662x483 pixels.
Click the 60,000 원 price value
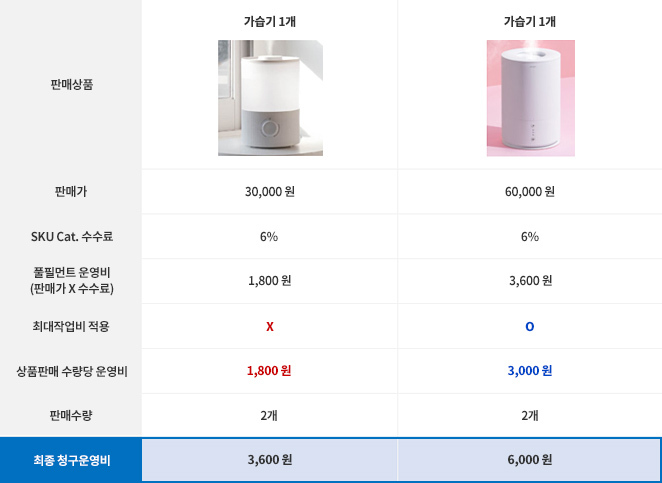point(530,191)
